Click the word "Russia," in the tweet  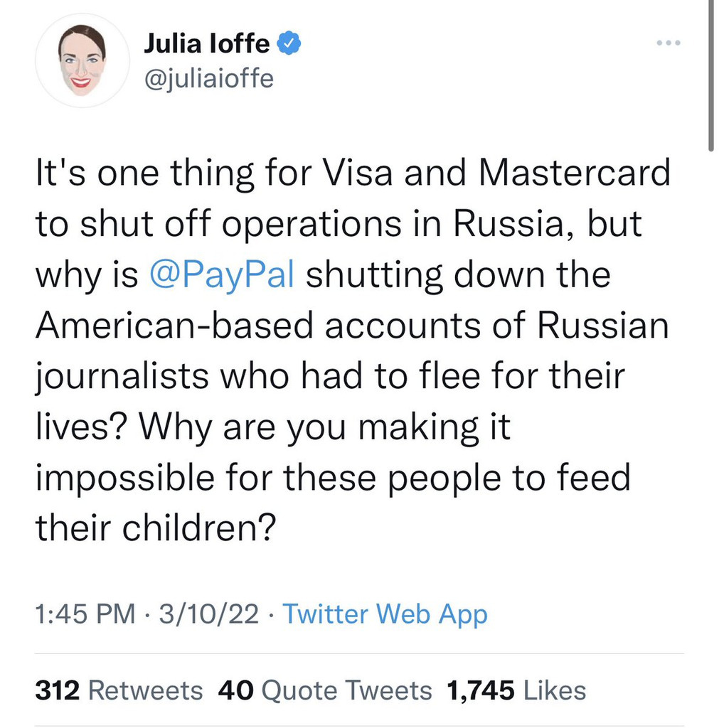pos(501,224)
